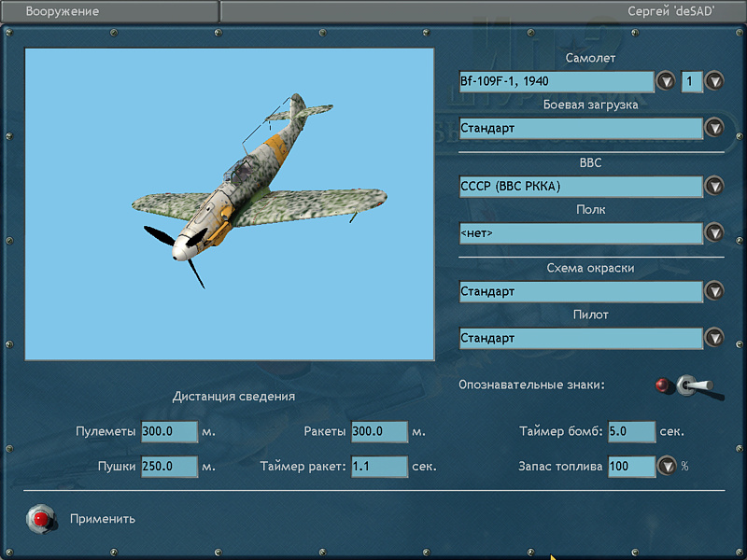Click the Пушки distance input field
Image resolution: width=747 pixels, height=560 pixels.
pos(169,466)
